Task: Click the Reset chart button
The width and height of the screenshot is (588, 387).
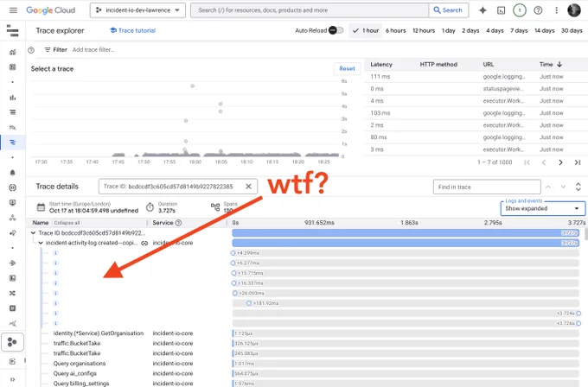Action: point(347,68)
